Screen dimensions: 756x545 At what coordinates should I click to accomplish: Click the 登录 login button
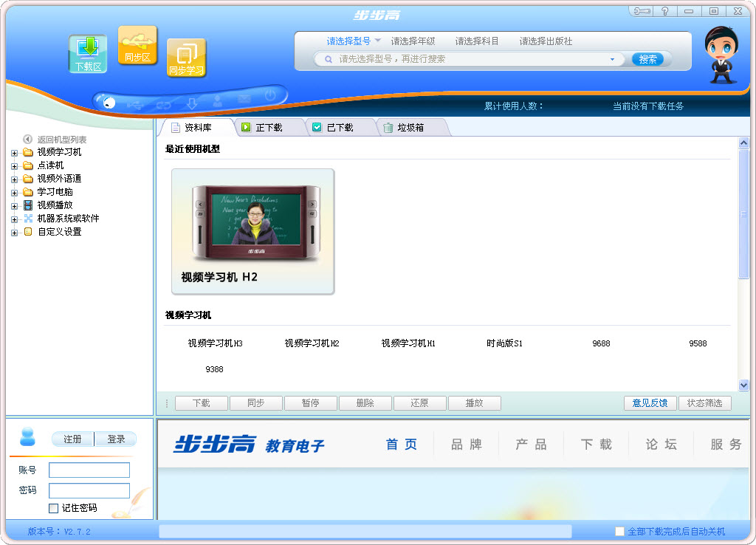[x=116, y=439]
